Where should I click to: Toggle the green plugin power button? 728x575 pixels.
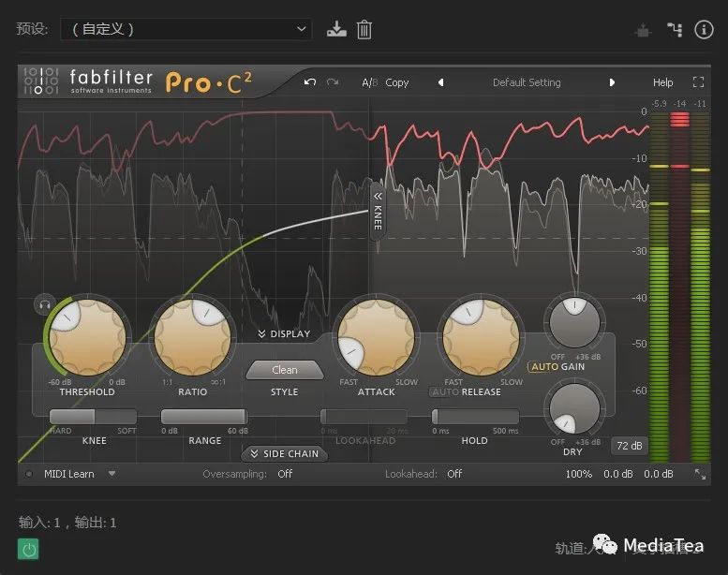pos(29,550)
